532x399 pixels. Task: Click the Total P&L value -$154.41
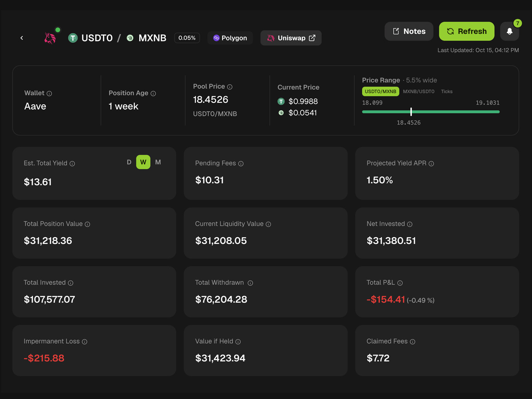point(386,300)
